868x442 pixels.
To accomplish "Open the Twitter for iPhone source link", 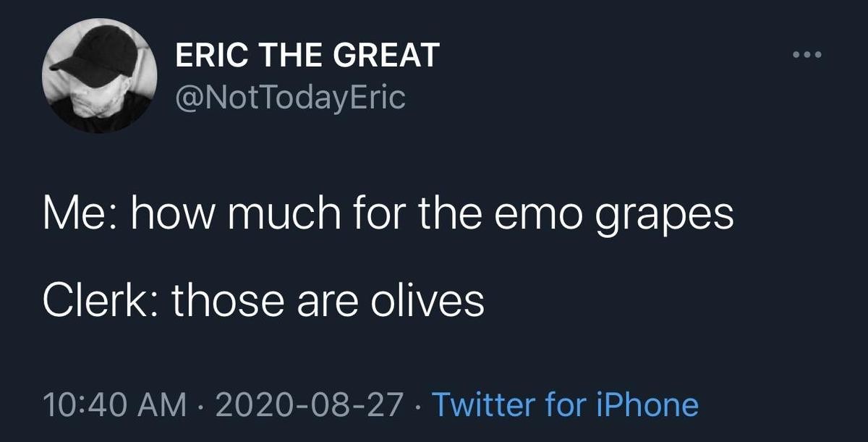I will (x=565, y=405).
